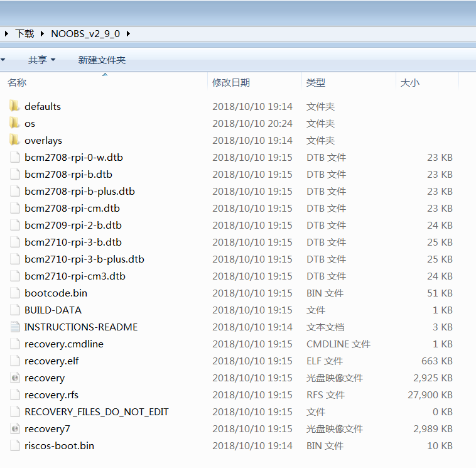The height and width of the screenshot is (468, 476).
Task: Select the defaults folder name
Action: coord(43,106)
